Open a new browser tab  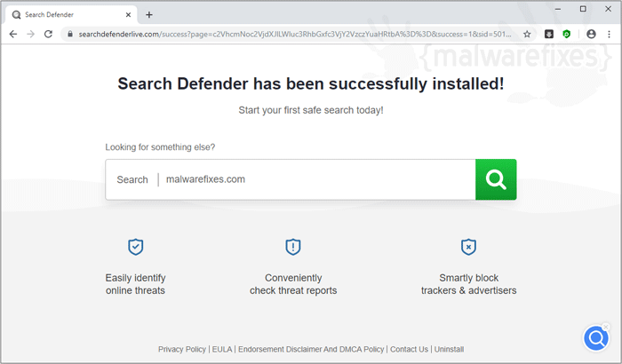148,15
